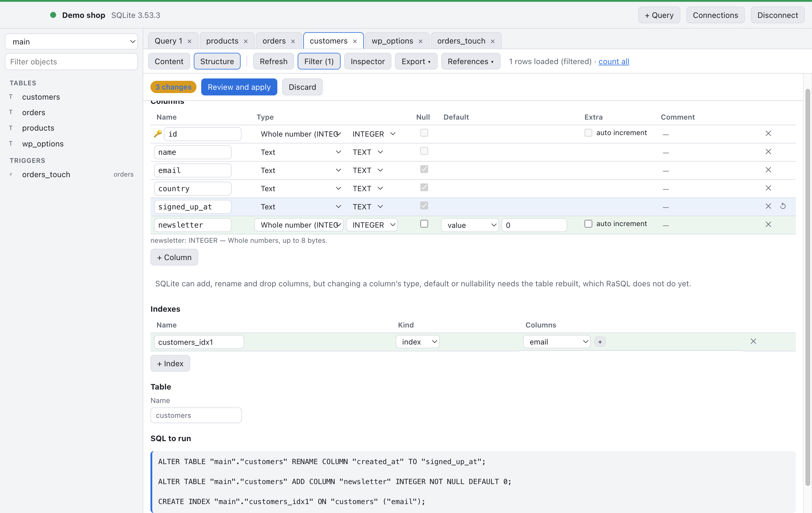This screenshot has width=812, height=513.
Task: Open the Export dropdown menu
Action: click(416, 61)
